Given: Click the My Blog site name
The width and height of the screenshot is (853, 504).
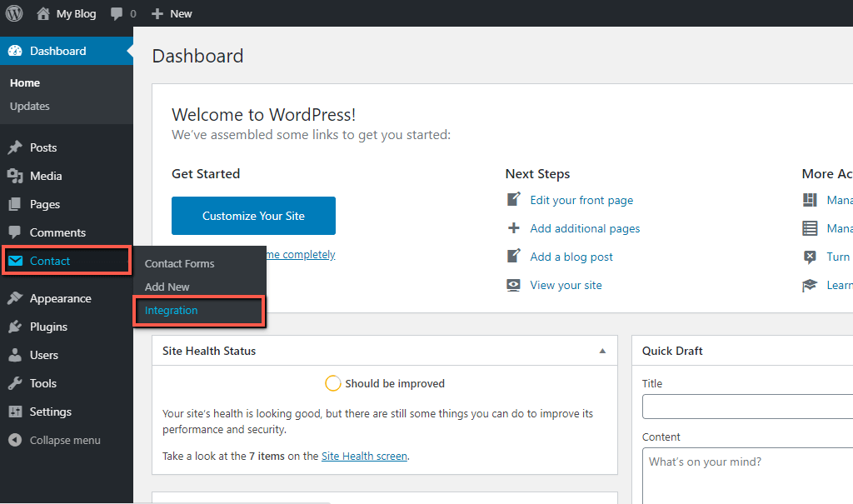Looking at the screenshot, I should tap(76, 13).
